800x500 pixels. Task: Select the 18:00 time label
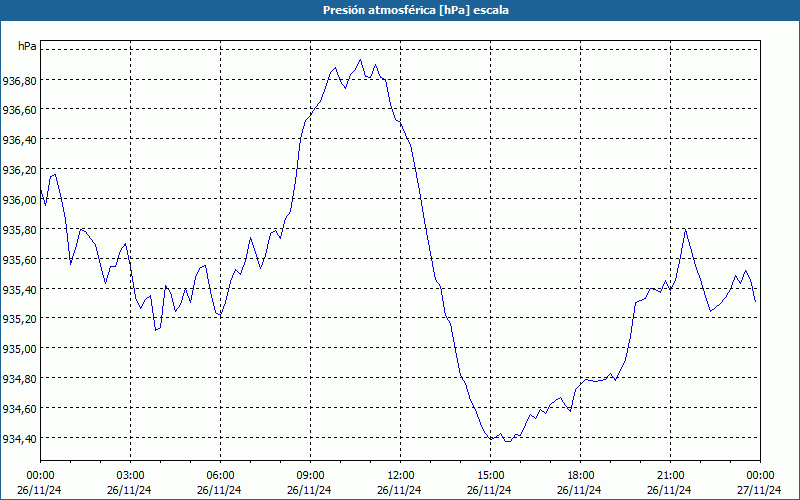point(581,476)
